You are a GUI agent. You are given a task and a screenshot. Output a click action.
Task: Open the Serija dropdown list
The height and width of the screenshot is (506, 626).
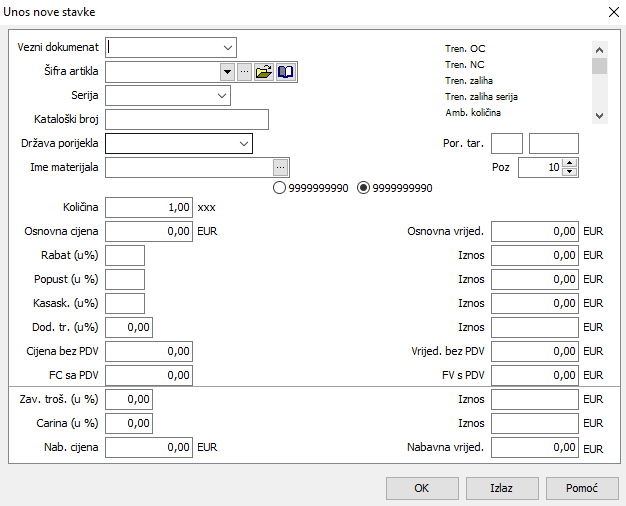[x=222, y=96]
